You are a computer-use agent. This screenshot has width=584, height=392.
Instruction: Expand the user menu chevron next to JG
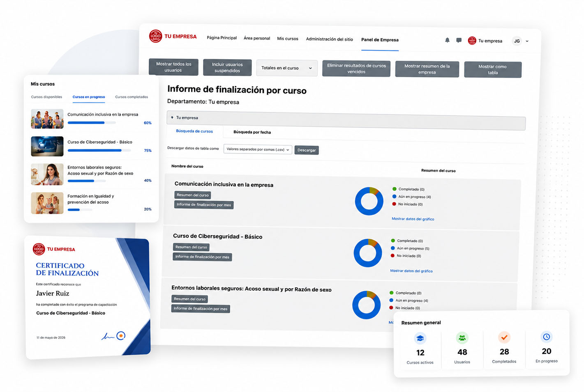(x=527, y=41)
